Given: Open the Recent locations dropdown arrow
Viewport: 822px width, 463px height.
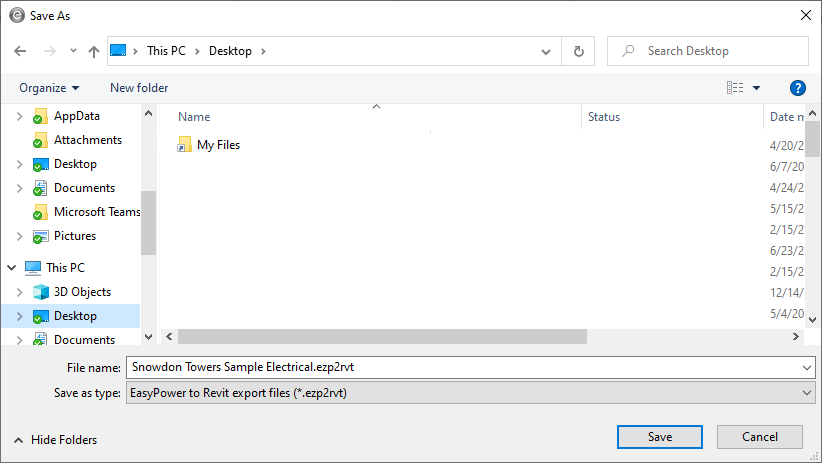Looking at the screenshot, I should pos(73,51).
